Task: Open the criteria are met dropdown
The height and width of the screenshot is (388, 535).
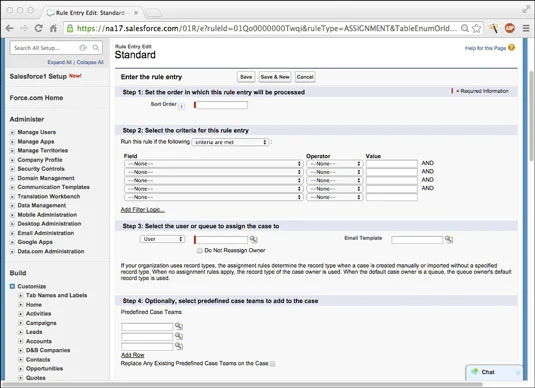Action: click(x=230, y=142)
